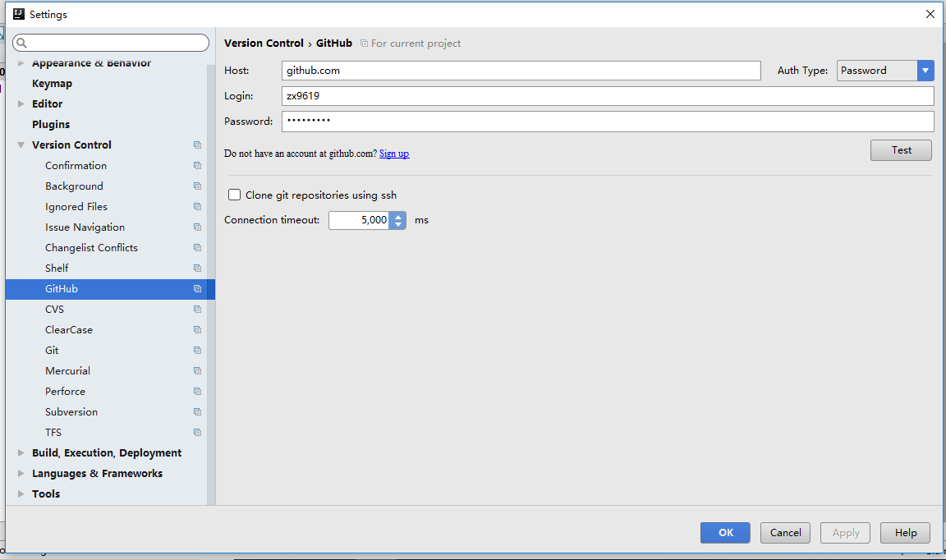Click the per-project icon beside Ignored Files
946x560 pixels.
coord(197,207)
